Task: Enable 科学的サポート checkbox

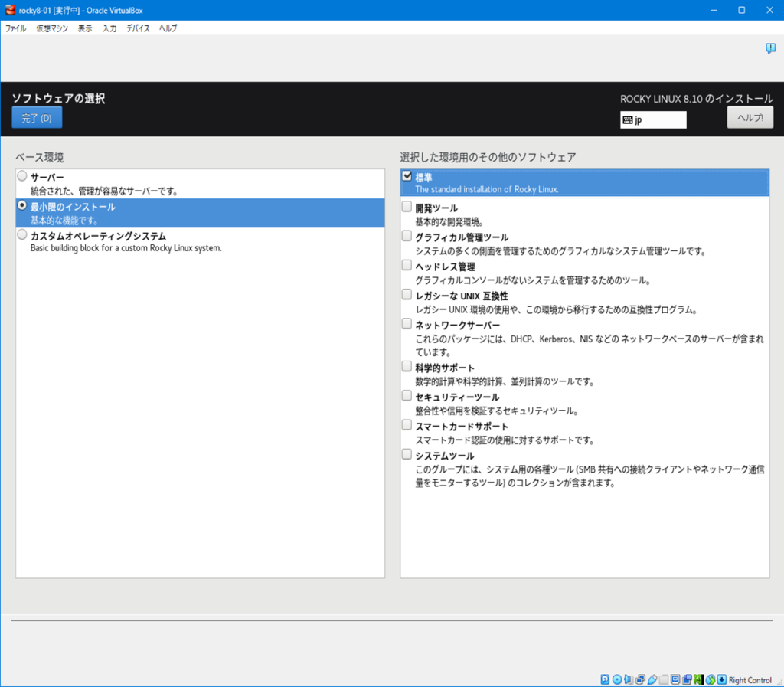Action: point(407,367)
